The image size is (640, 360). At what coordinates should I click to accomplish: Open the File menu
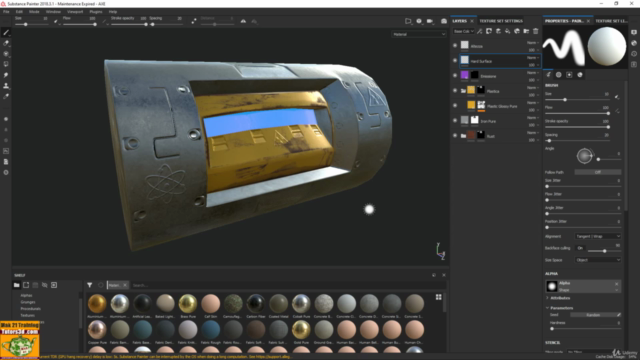6,12
